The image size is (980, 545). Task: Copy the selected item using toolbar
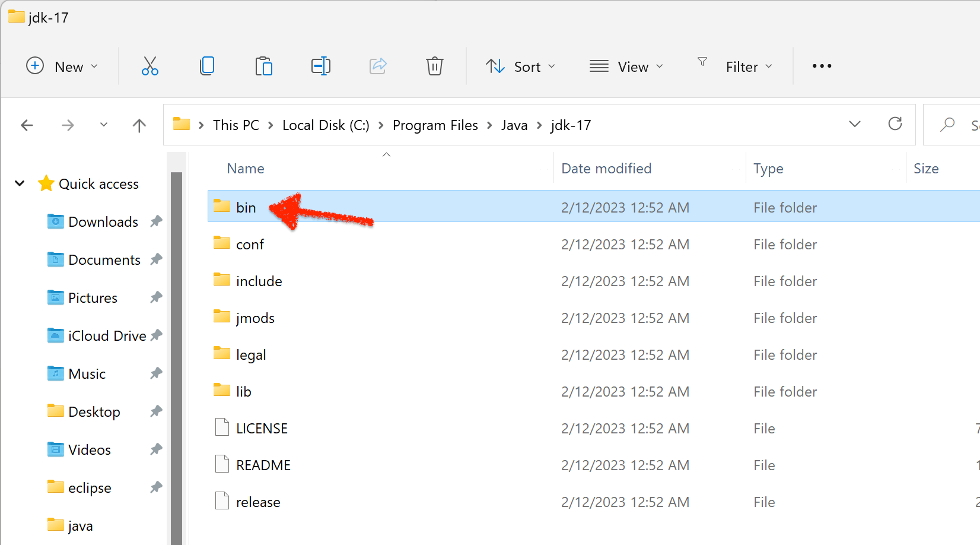point(207,66)
